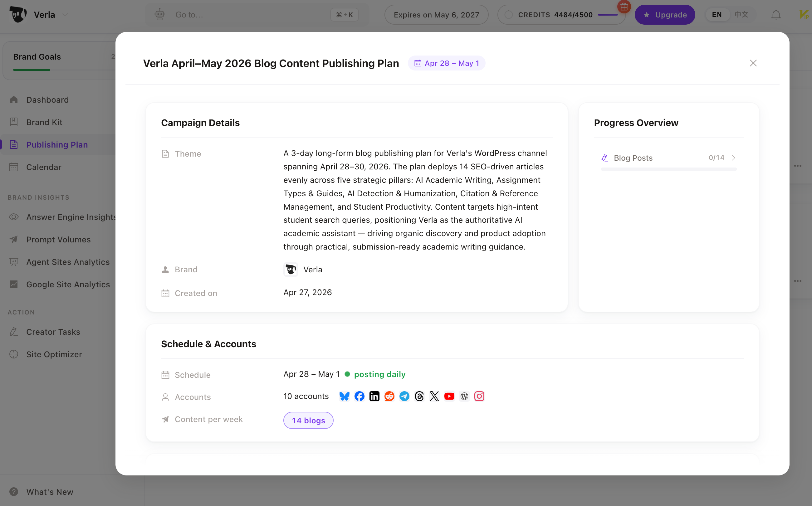Image resolution: width=812 pixels, height=506 pixels.
Task: Switch language to 中文
Action: pyautogui.click(x=741, y=14)
